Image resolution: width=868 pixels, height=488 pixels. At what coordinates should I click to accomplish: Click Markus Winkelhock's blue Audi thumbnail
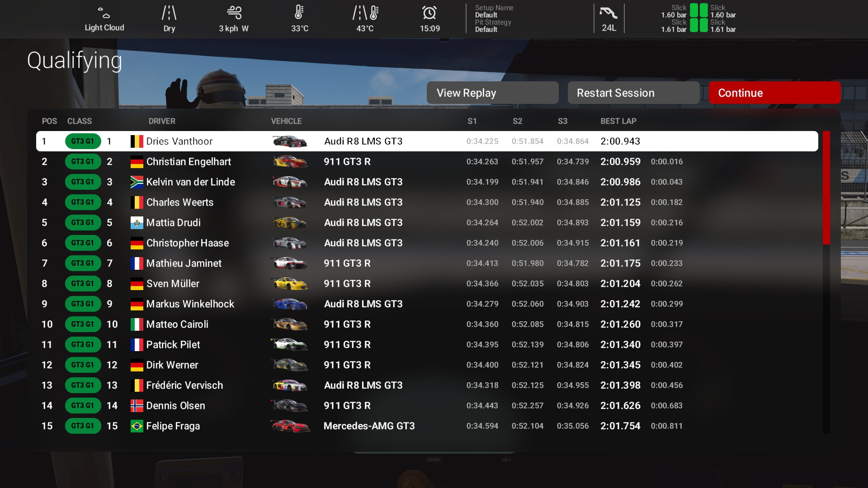(x=290, y=304)
